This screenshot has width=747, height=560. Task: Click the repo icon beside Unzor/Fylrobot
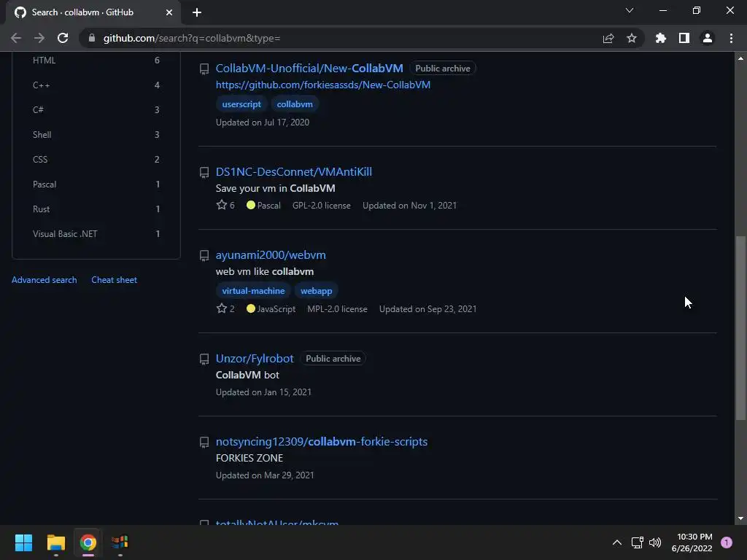click(204, 359)
